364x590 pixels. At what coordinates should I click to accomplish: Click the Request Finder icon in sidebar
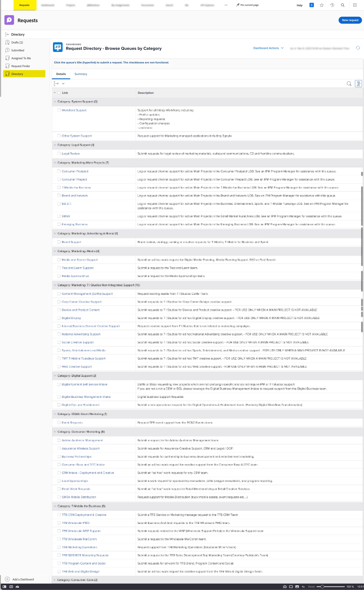pos(7,66)
